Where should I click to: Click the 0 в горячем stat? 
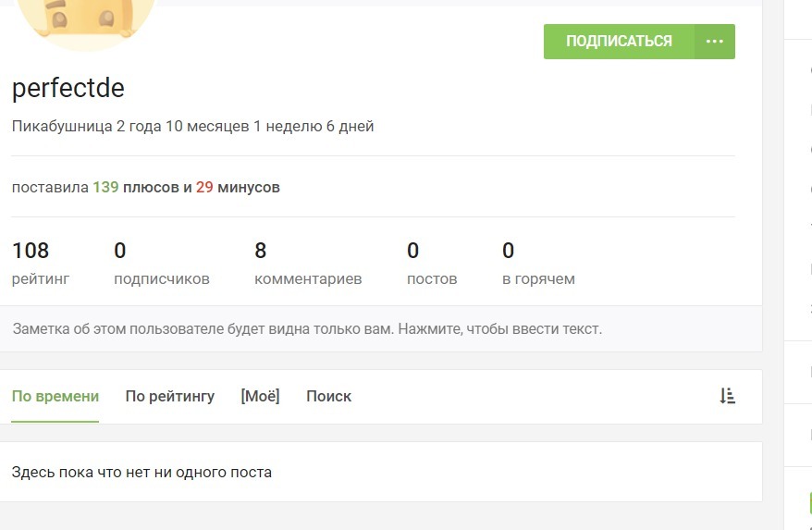click(537, 264)
